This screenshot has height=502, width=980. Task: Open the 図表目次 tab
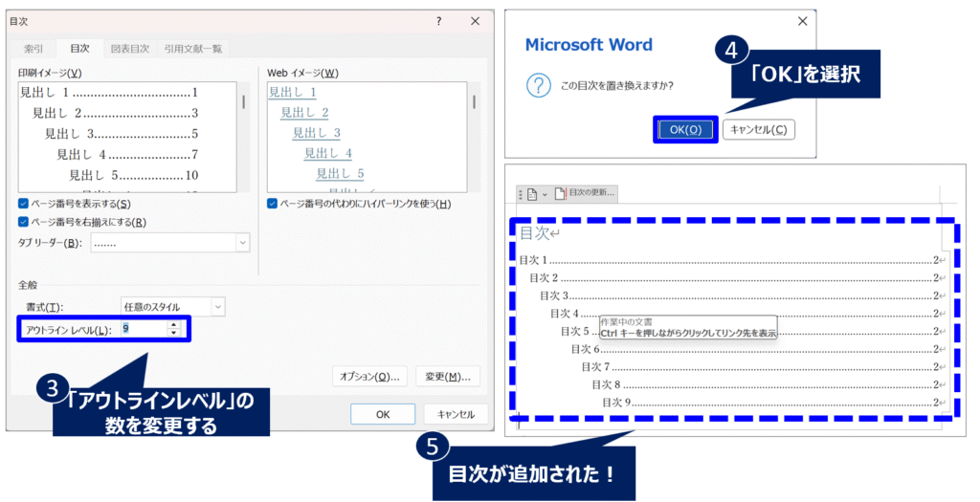click(x=129, y=49)
